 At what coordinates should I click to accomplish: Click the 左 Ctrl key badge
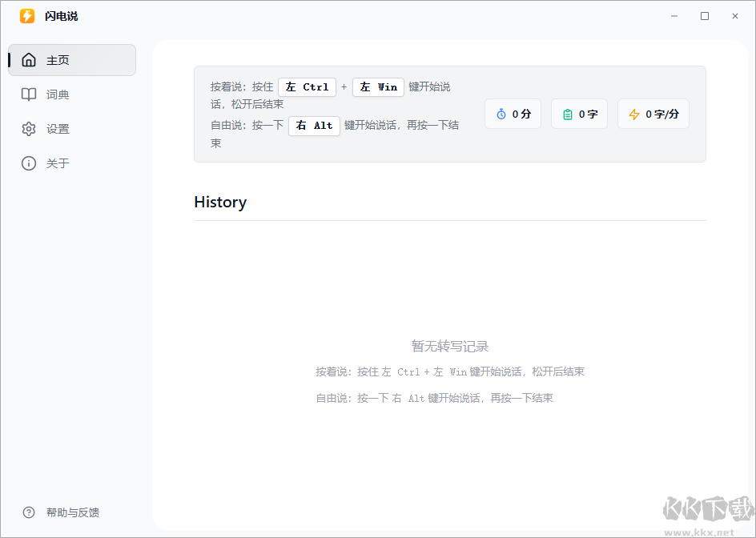tap(307, 87)
